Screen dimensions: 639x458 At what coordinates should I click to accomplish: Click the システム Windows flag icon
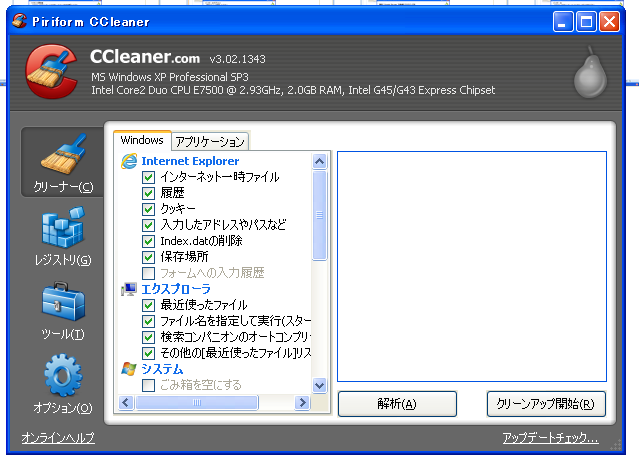(129, 369)
